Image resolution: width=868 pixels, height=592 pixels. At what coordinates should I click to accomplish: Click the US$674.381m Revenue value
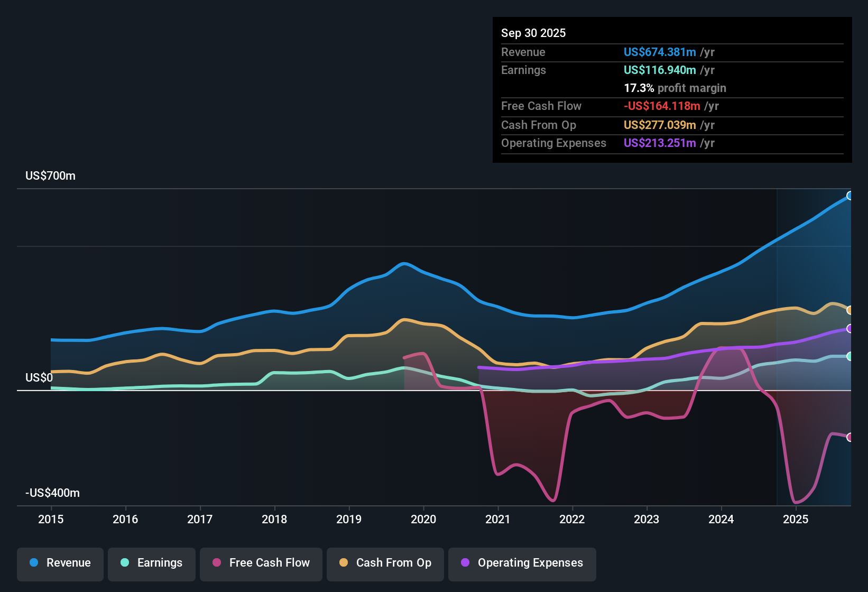coord(660,52)
